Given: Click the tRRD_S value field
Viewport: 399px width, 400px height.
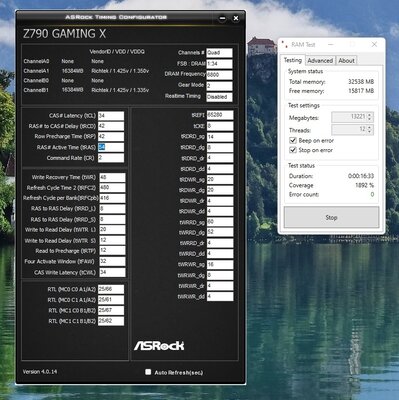Looking at the screenshot, I should (112, 219).
